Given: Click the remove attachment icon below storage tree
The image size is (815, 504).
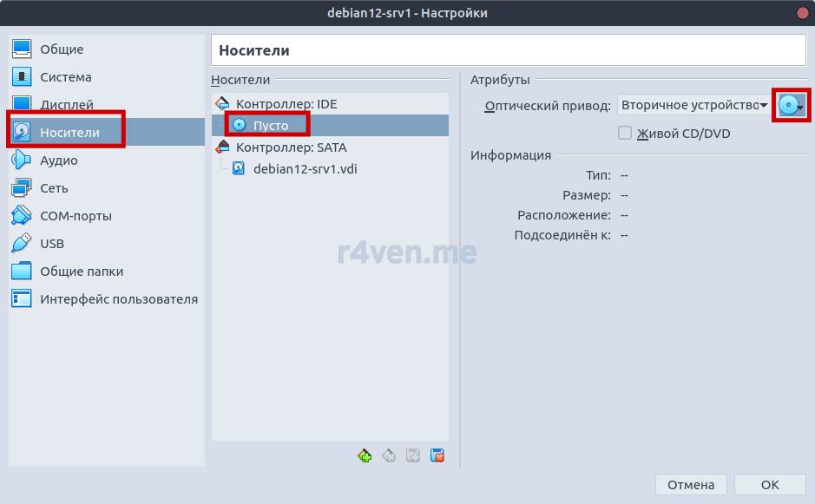Looking at the screenshot, I should pyautogui.click(x=438, y=455).
